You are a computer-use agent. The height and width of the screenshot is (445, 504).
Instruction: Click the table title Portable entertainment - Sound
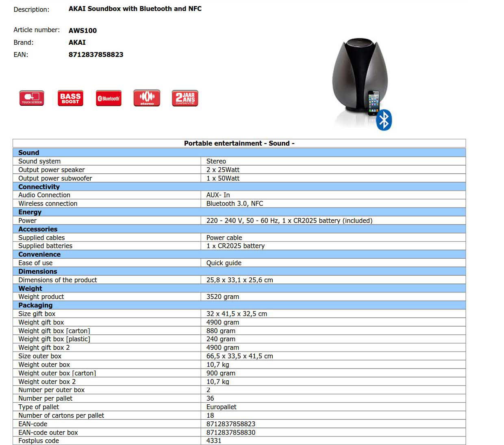pos(239,143)
